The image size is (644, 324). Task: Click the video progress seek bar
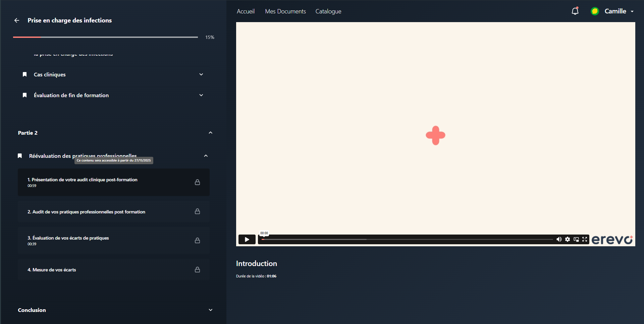click(407, 240)
